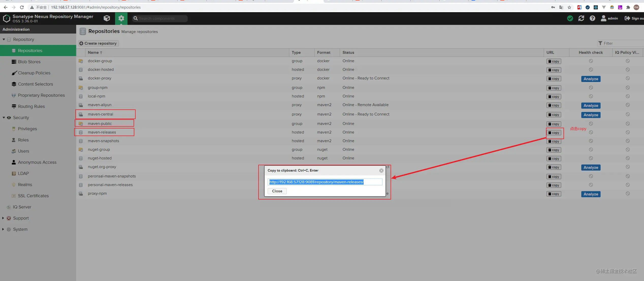644x281 pixels.
Task: Open the group-npm repository row
Action: 360,88
